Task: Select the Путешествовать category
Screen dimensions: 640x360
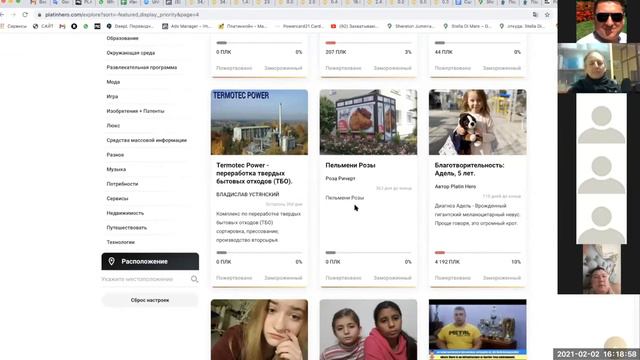Action: pos(127,227)
